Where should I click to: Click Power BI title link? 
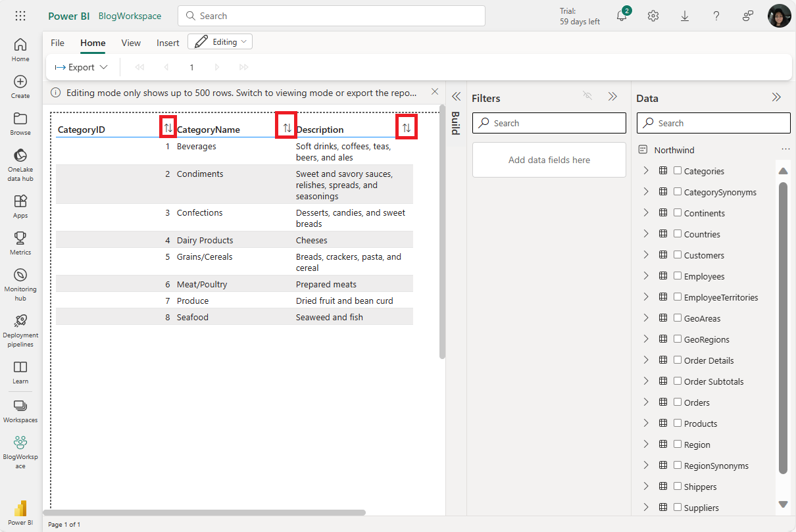tap(69, 16)
